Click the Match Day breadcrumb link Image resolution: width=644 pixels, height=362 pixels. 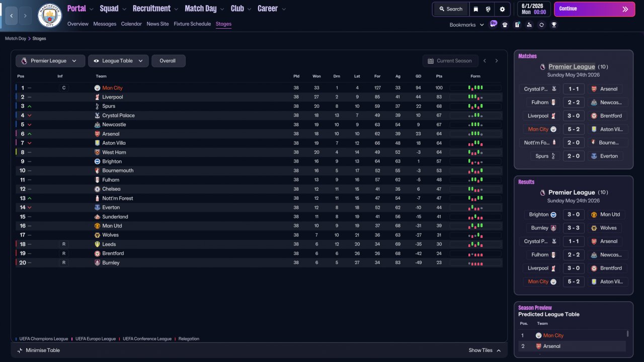pos(16,39)
